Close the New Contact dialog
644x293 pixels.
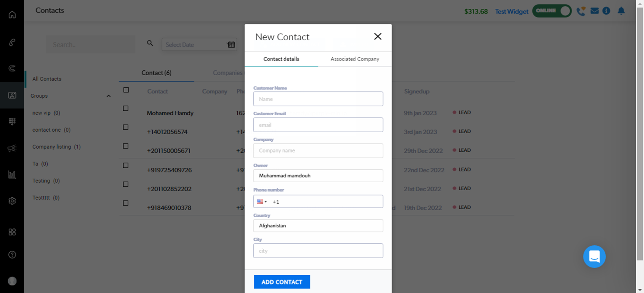point(378,36)
